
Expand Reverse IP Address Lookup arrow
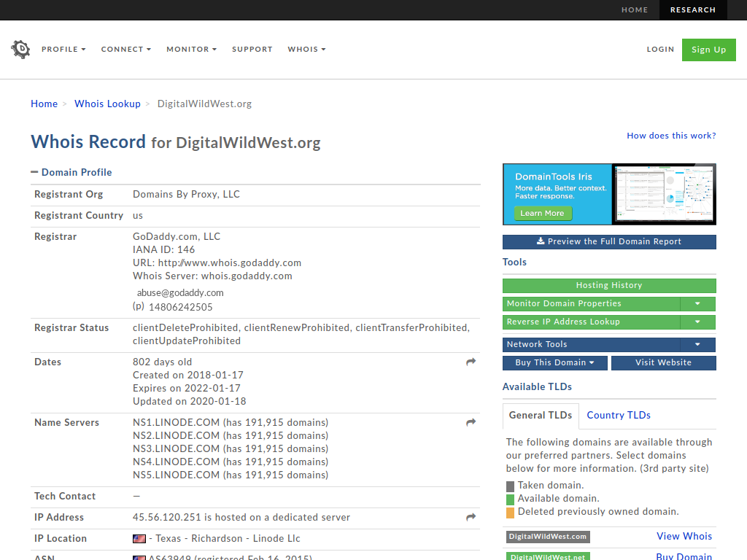697,322
